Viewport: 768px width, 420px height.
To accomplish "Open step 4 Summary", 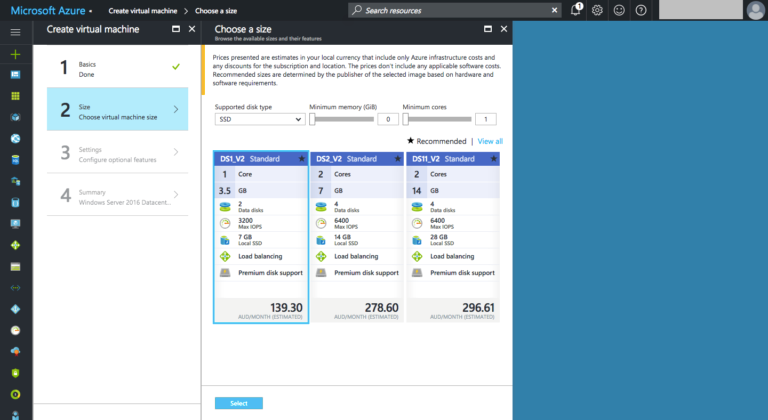I will tap(118, 195).
